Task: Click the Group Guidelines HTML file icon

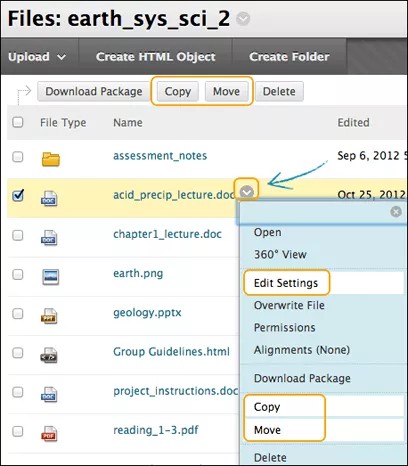Action: click(x=49, y=355)
